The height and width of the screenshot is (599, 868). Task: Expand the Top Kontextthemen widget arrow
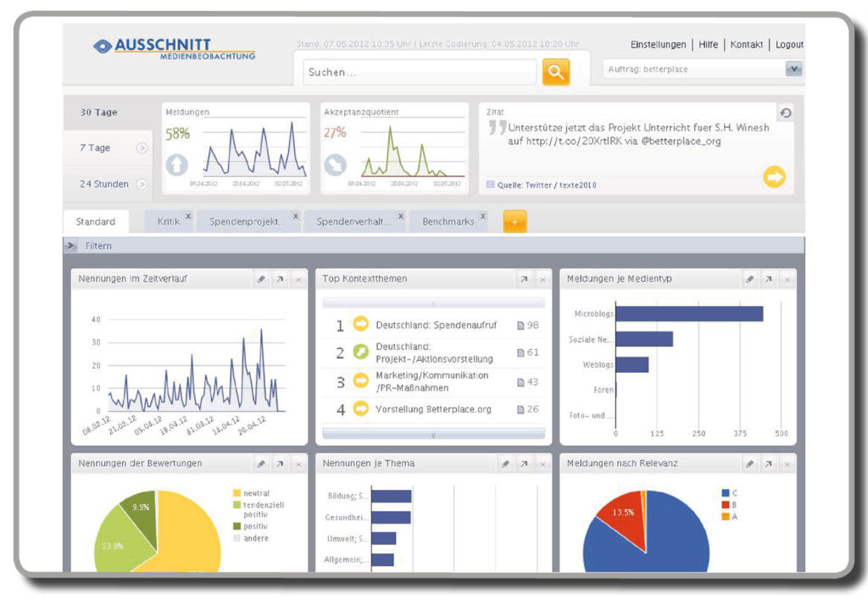point(524,280)
